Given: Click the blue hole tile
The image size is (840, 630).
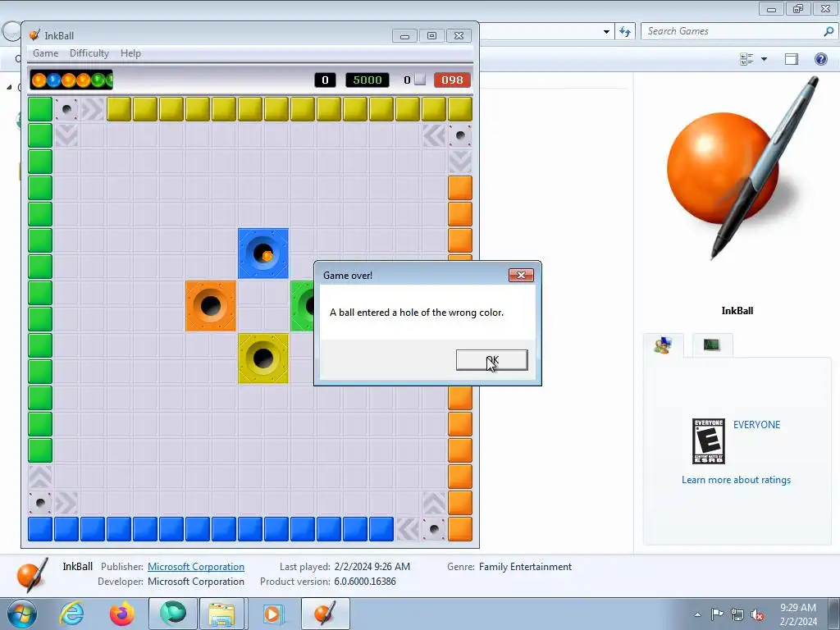Looking at the screenshot, I should click(263, 253).
